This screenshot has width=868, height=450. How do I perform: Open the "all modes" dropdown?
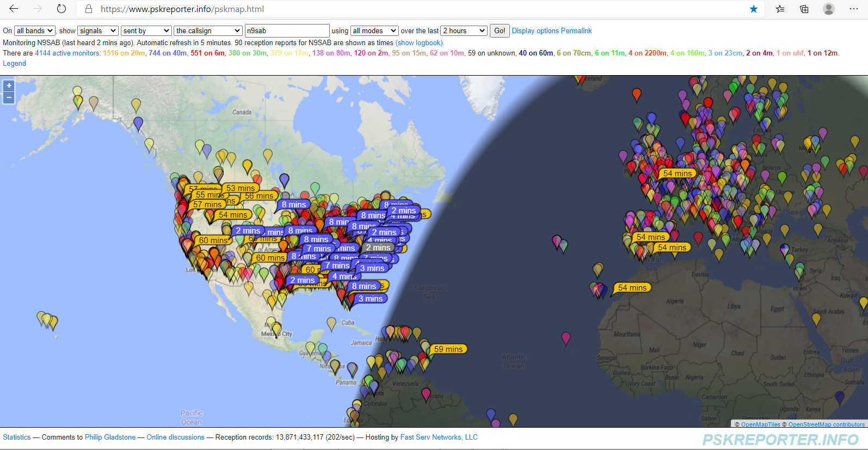[x=374, y=31]
